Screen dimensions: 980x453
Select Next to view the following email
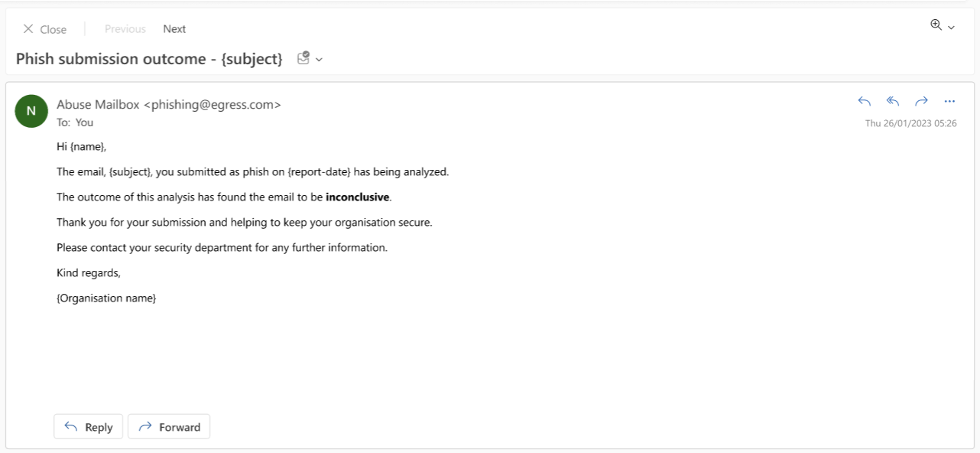(x=174, y=28)
